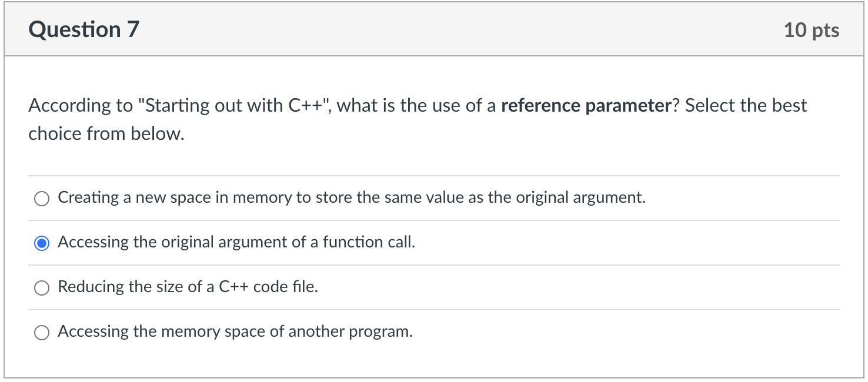Click answer text "Reducing the size of a C++"
868x382 pixels.
[x=187, y=287]
